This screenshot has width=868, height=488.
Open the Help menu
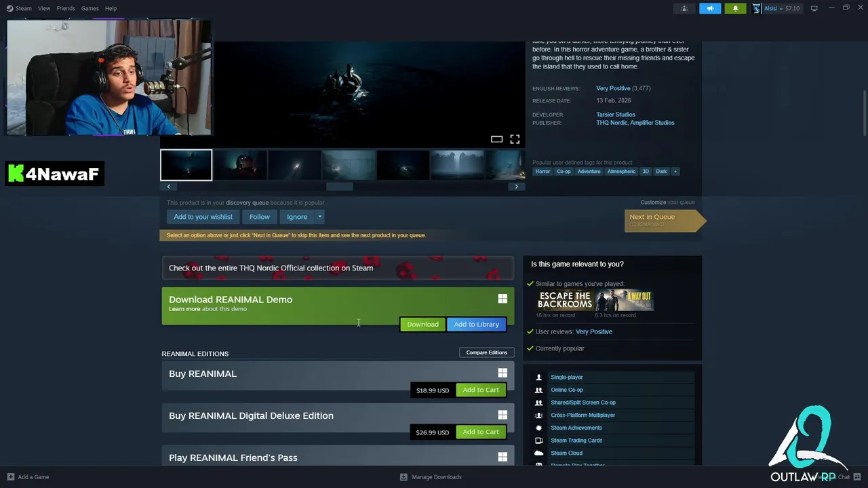pyautogui.click(x=111, y=8)
